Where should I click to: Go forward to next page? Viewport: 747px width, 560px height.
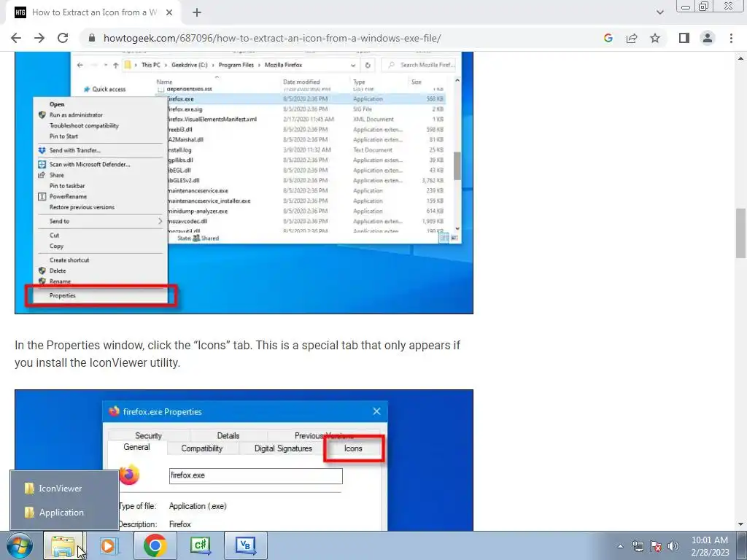pos(39,38)
